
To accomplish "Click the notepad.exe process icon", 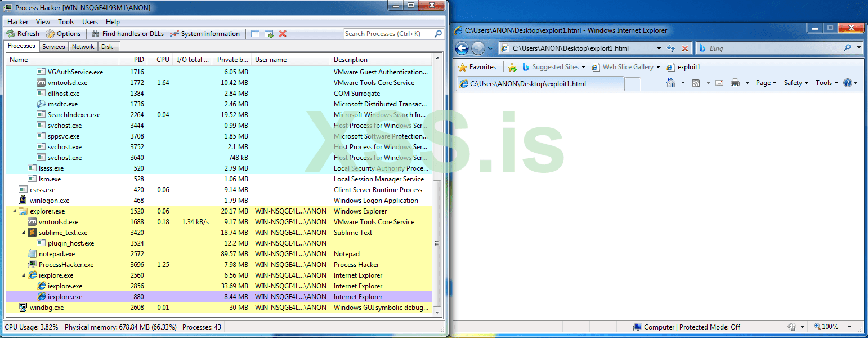I will pos(32,254).
